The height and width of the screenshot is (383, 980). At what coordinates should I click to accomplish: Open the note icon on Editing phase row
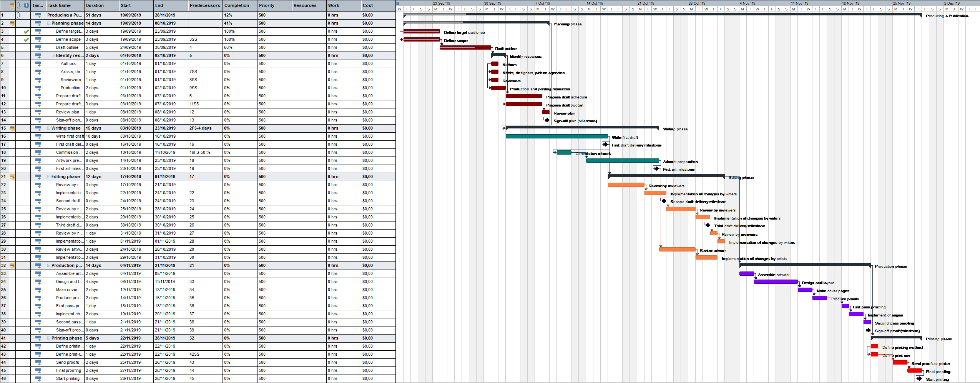(x=12, y=177)
